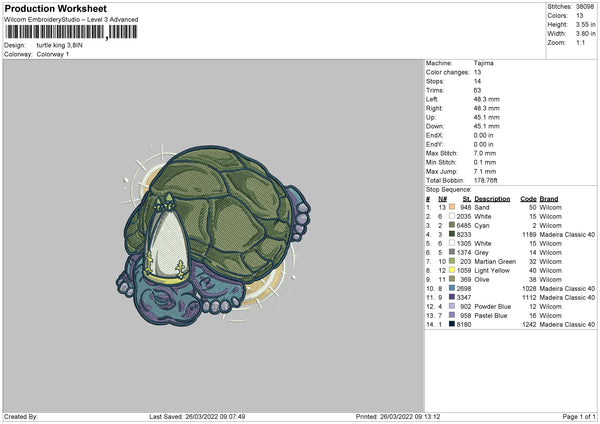Screen dimensions: 600x424
Task: Click the barcode under the worksheet title
Action: pos(72,32)
